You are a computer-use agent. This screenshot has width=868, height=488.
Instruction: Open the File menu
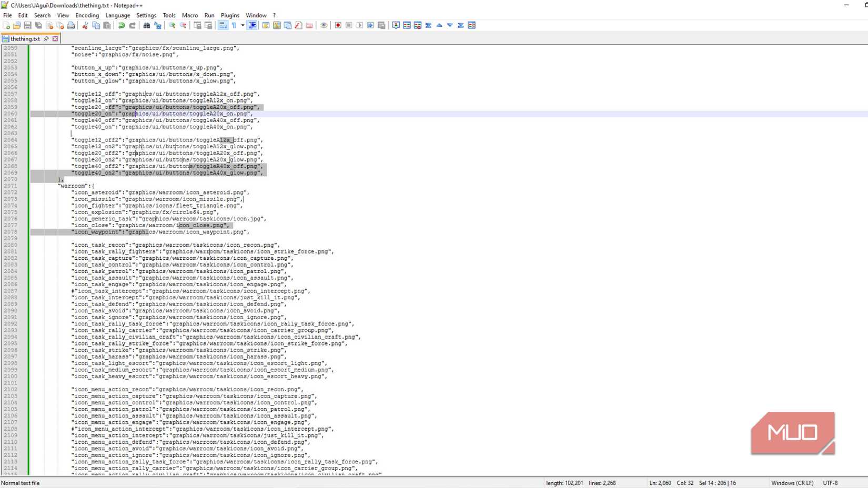pyautogui.click(x=7, y=15)
